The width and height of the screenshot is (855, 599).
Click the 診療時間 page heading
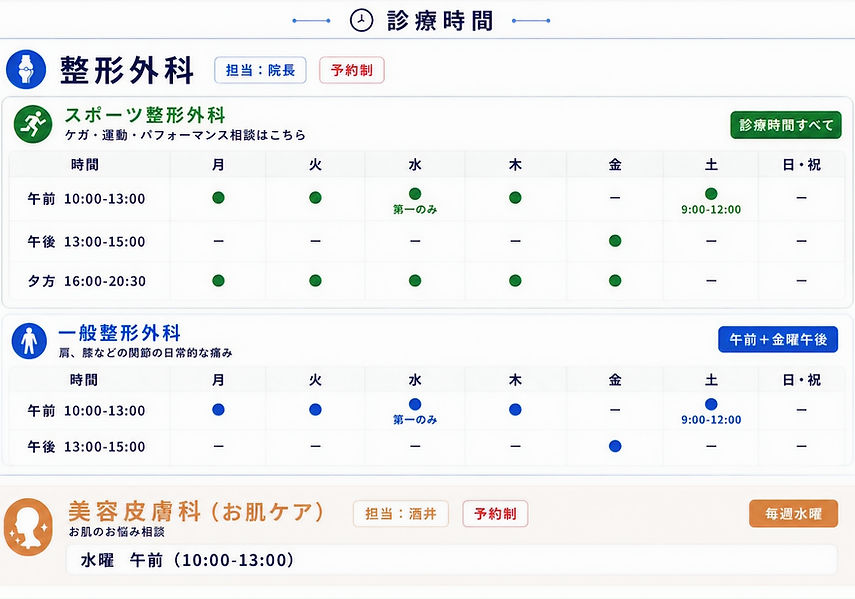pos(440,21)
